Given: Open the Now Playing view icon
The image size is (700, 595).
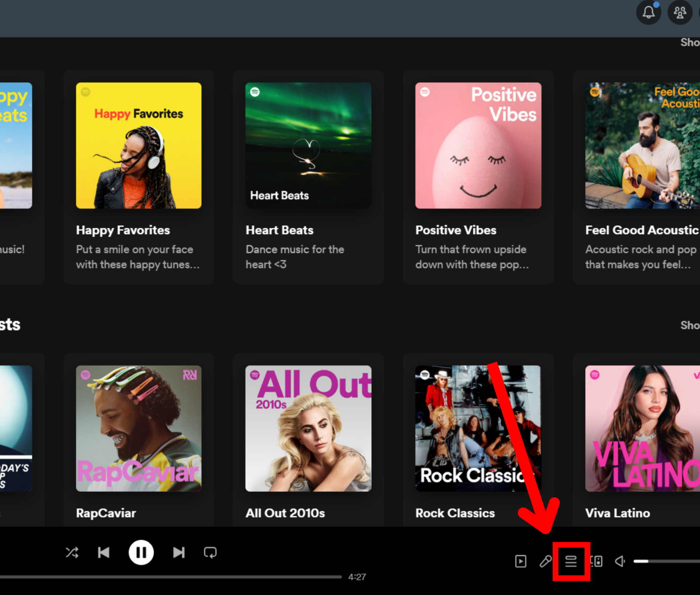Looking at the screenshot, I should 521,561.
